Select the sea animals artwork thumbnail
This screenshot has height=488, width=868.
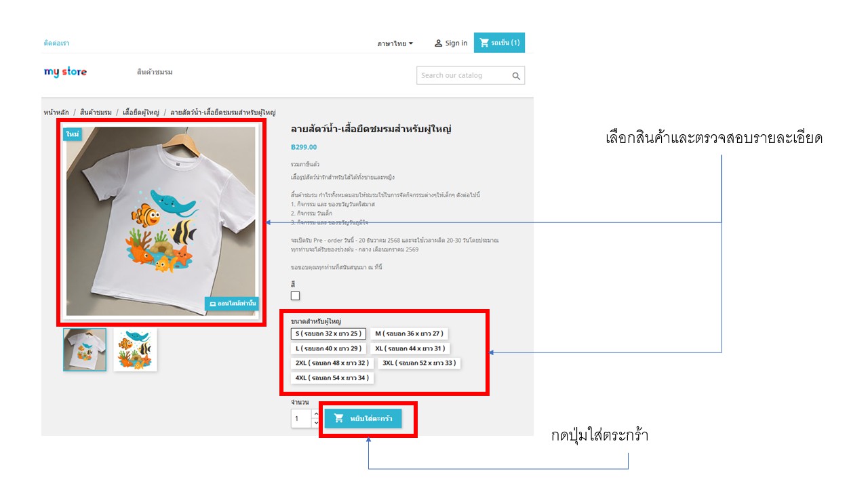coord(135,350)
